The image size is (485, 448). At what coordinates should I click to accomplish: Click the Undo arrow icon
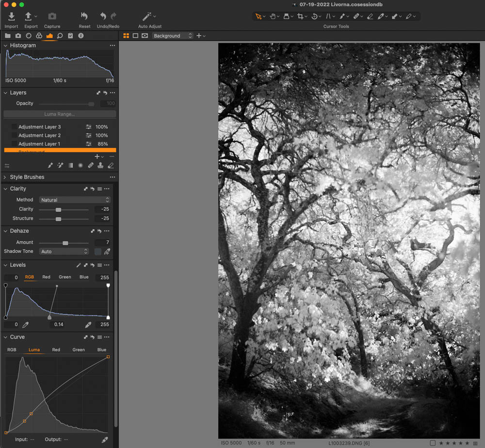(x=103, y=16)
